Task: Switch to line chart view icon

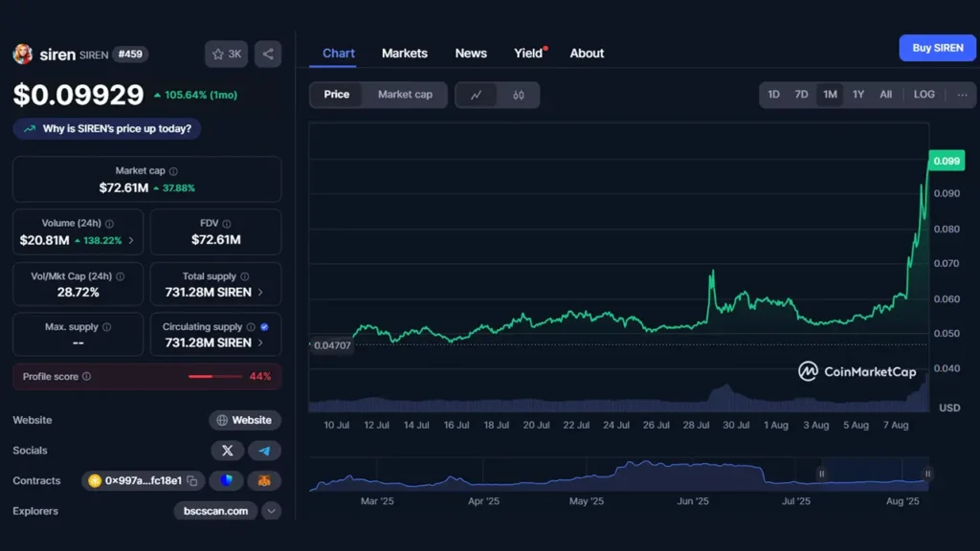Action: pyautogui.click(x=477, y=95)
